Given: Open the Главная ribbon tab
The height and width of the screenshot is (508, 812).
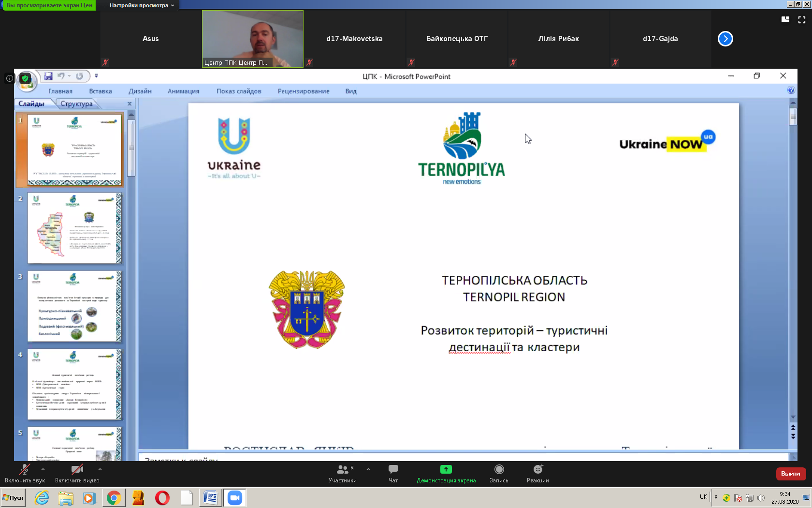Looking at the screenshot, I should tap(60, 91).
